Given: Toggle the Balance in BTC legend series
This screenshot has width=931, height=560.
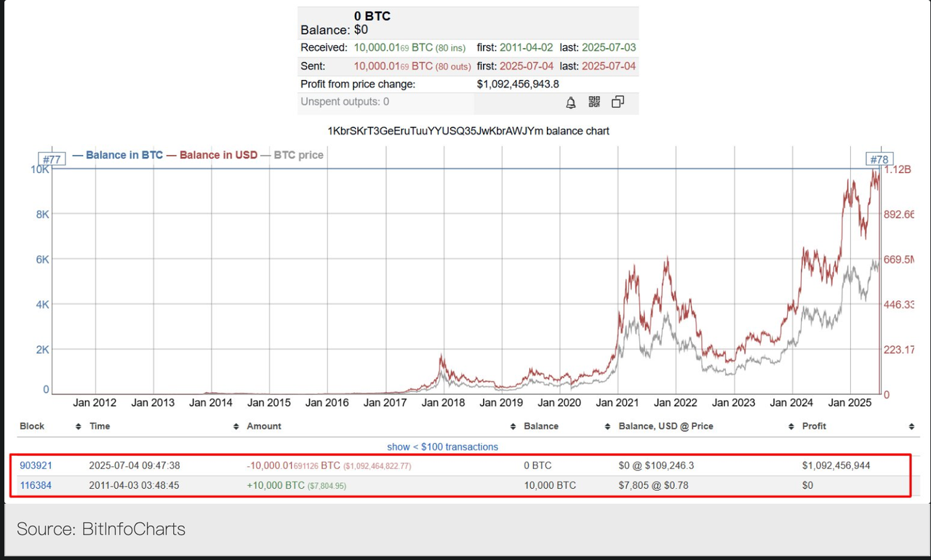Looking at the screenshot, I should [x=118, y=155].
